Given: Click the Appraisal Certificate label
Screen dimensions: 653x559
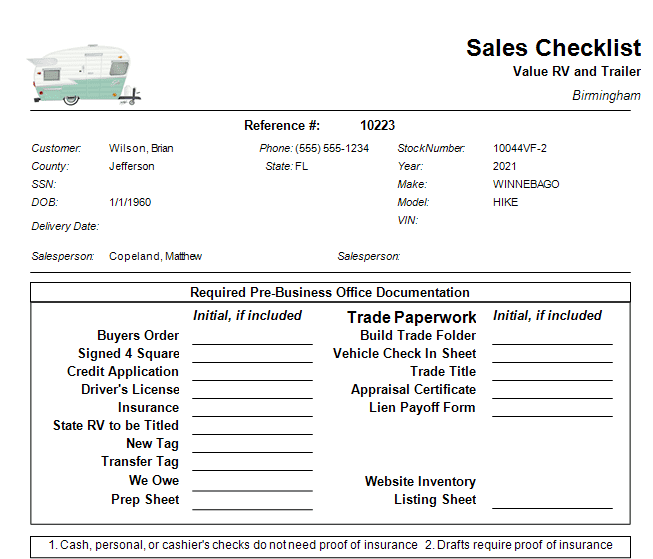Looking at the screenshot, I should coord(413,389).
